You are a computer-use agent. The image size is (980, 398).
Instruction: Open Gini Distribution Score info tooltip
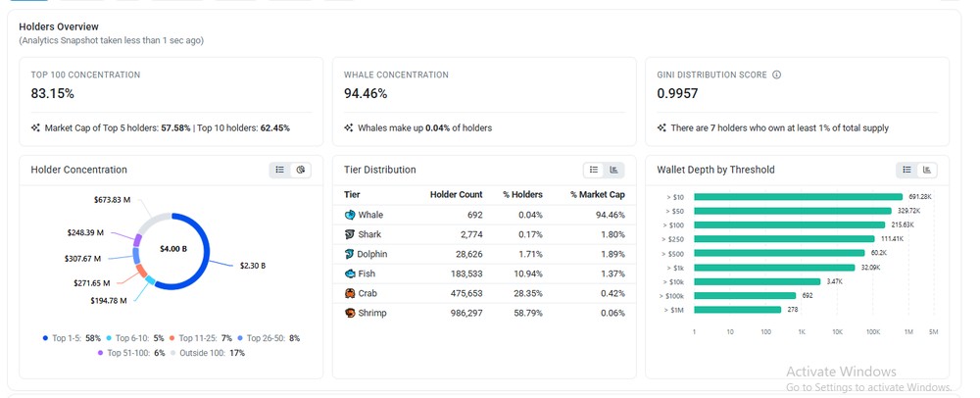click(777, 75)
